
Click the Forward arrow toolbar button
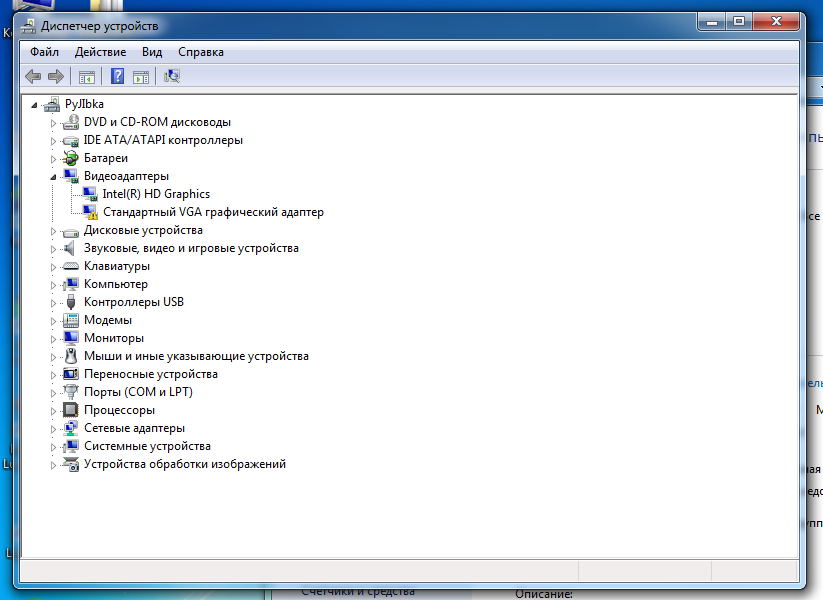56,76
